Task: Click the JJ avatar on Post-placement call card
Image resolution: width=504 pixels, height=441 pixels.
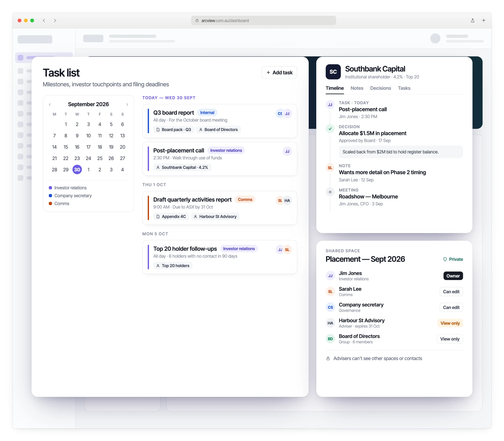Action: coord(287,151)
